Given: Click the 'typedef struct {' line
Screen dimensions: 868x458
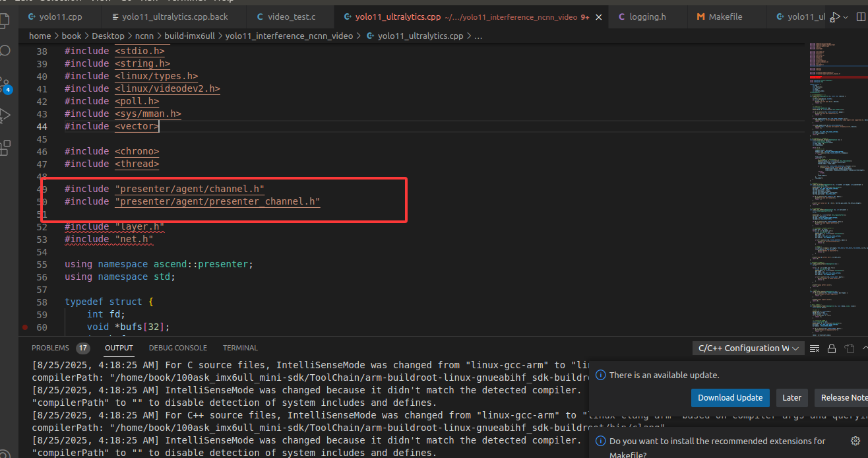Looking at the screenshot, I should pos(109,302).
